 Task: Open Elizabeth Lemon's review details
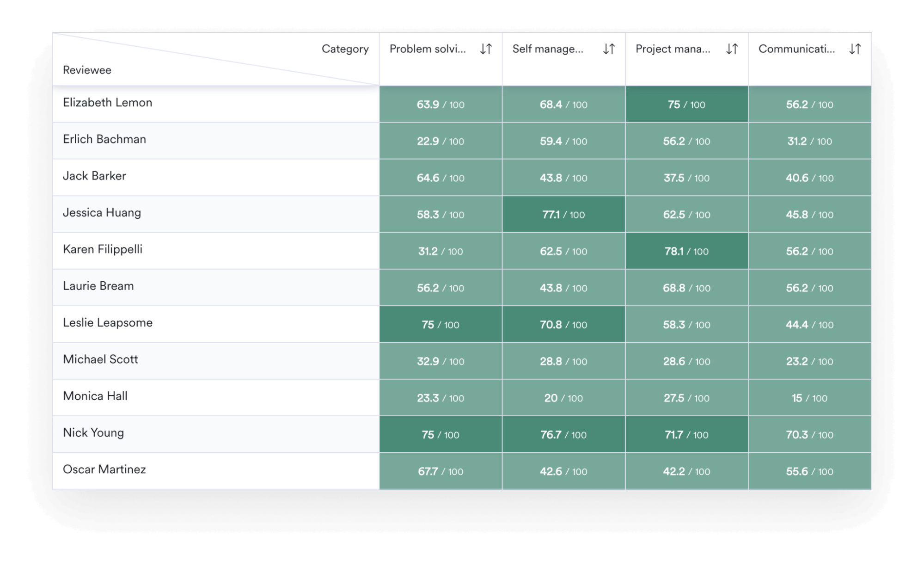(x=107, y=103)
